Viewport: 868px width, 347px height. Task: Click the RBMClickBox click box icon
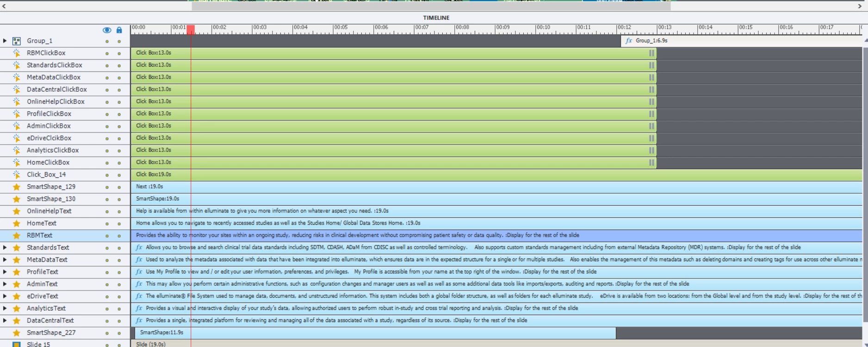coord(16,53)
